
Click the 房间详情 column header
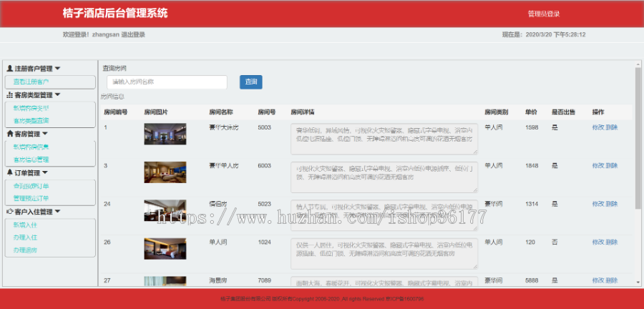pyautogui.click(x=303, y=112)
